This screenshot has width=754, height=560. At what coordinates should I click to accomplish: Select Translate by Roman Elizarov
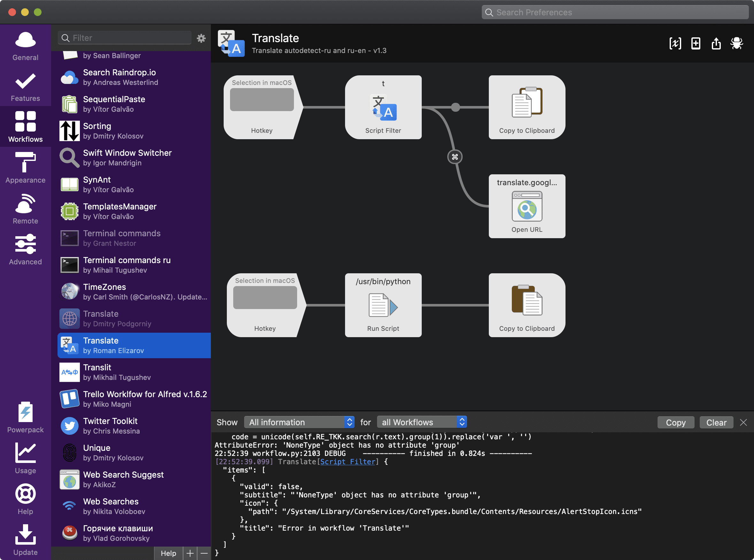[x=134, y=345]
